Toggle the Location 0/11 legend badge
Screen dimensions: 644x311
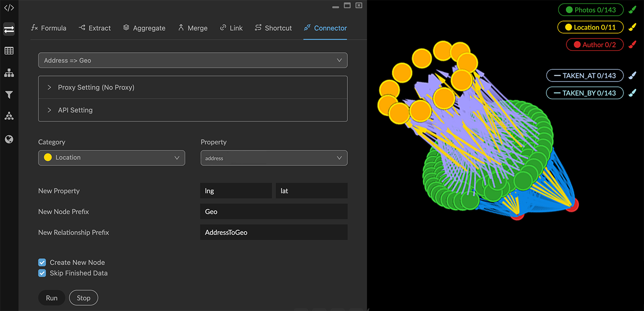coord(590,27)
